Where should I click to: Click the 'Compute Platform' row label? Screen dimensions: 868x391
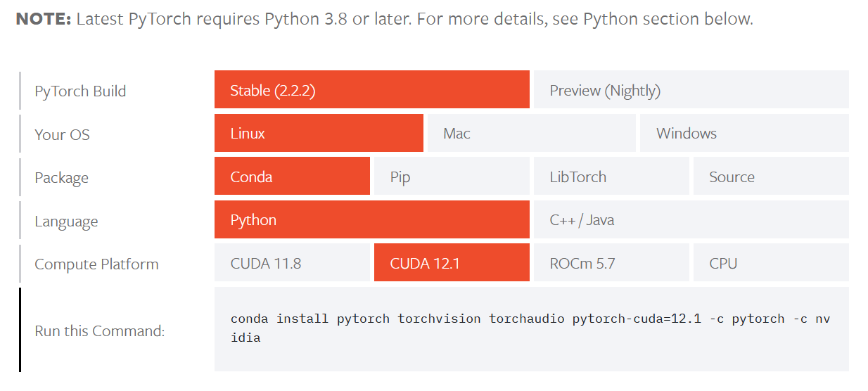(x=96, y=264)
